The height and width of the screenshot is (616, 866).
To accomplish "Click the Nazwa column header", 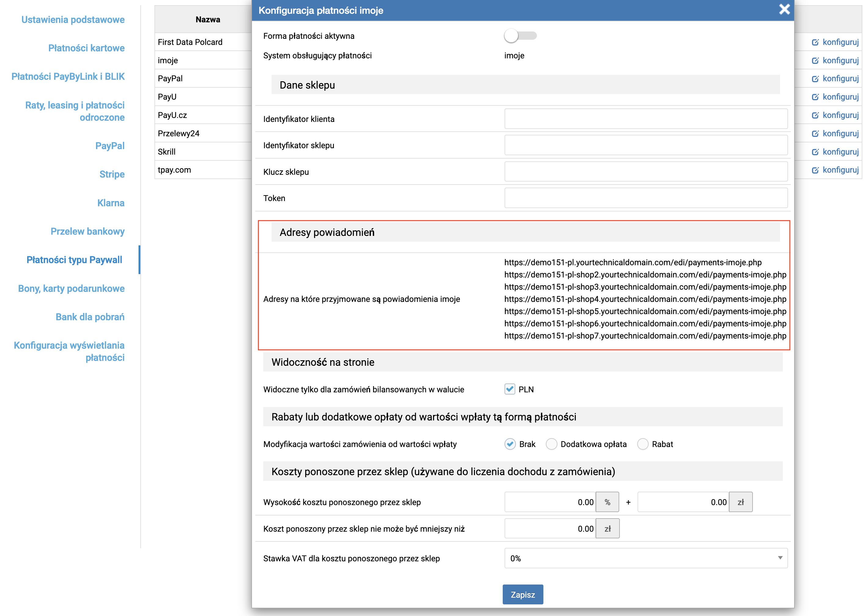I will (x=208, y=19).
